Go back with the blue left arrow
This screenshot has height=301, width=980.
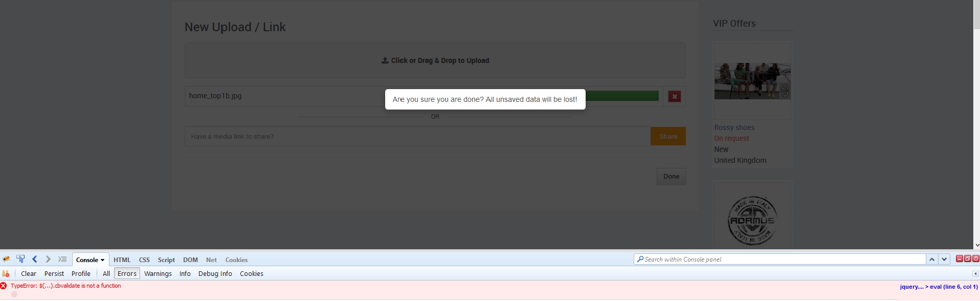point(35,260)
